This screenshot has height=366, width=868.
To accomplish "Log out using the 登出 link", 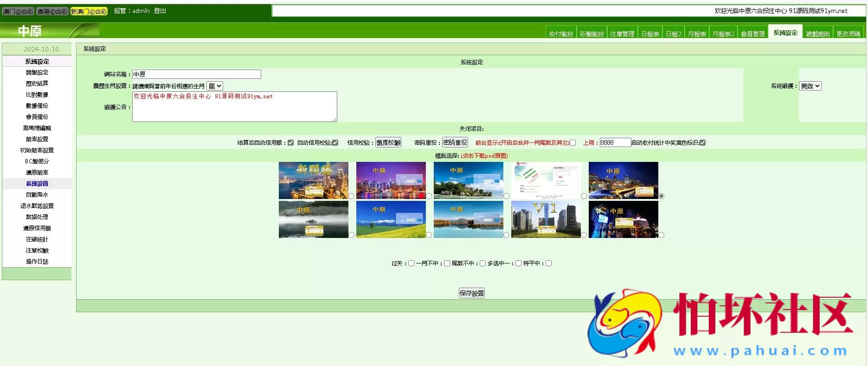I will tap(160, 11).
